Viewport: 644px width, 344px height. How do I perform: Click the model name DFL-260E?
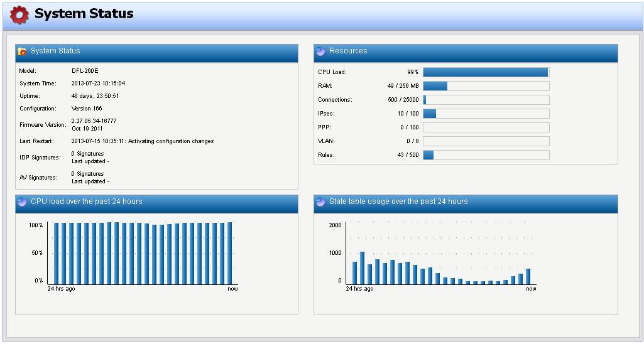click(84, 71)
